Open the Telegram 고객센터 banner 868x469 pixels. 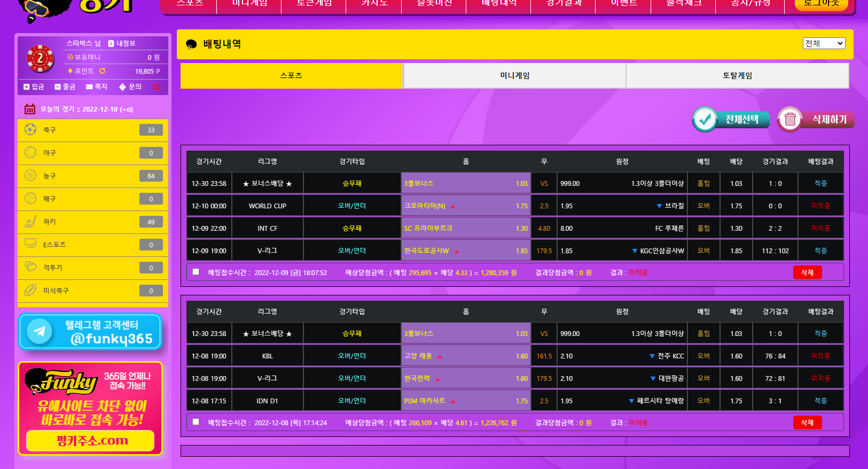click(90, 332)
